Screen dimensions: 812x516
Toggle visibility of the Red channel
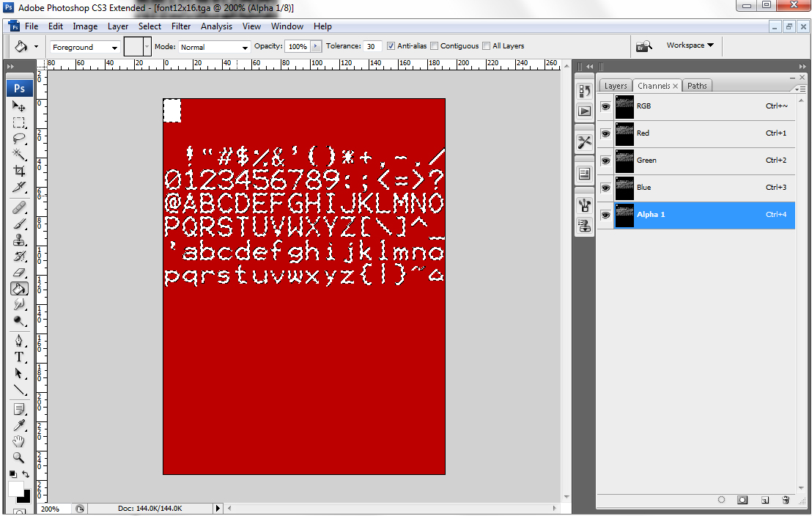pos(605,133)
